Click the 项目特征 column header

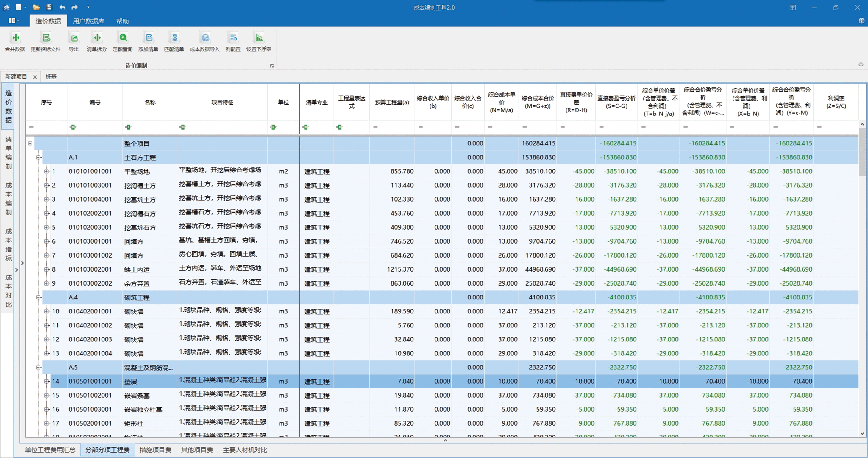[222, 102]
